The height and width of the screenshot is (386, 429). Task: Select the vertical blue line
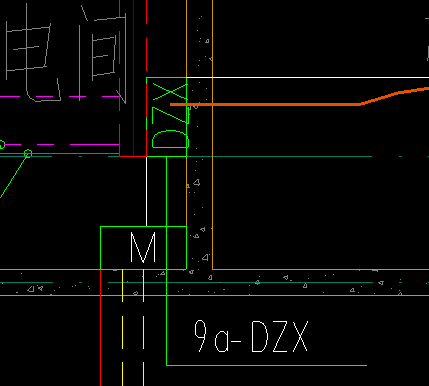(134, 78)
